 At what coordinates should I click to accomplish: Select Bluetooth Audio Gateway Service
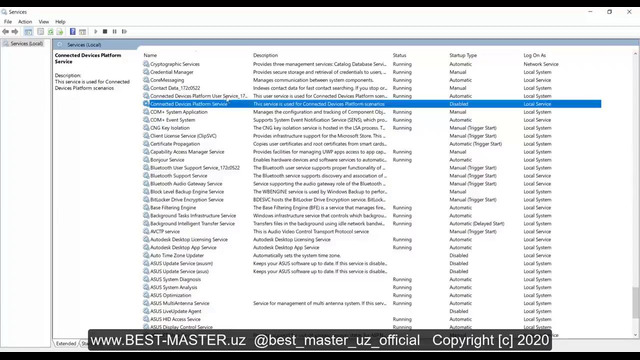186,184
